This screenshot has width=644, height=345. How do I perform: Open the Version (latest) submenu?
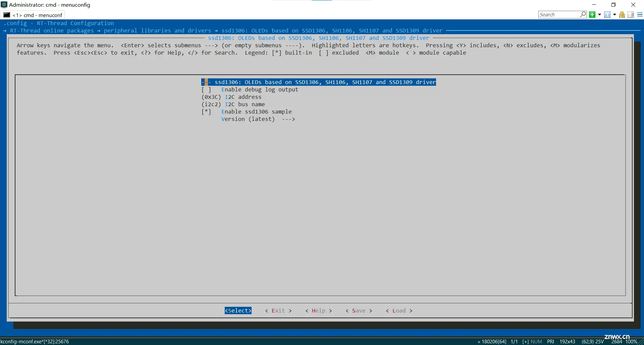(x=258, y=119)
